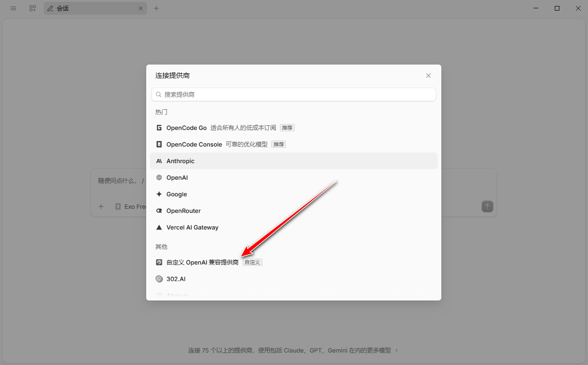Open the Exo model selector
Screen dimensions: 588x365
click(x=131, y=206)
